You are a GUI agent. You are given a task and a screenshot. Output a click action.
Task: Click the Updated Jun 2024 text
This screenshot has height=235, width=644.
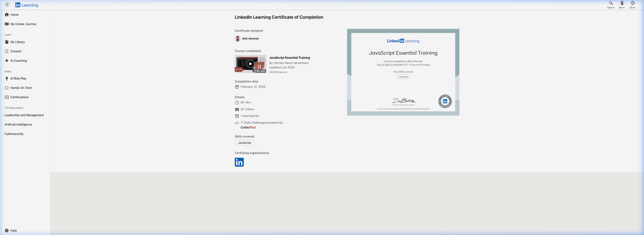[282, 67]
